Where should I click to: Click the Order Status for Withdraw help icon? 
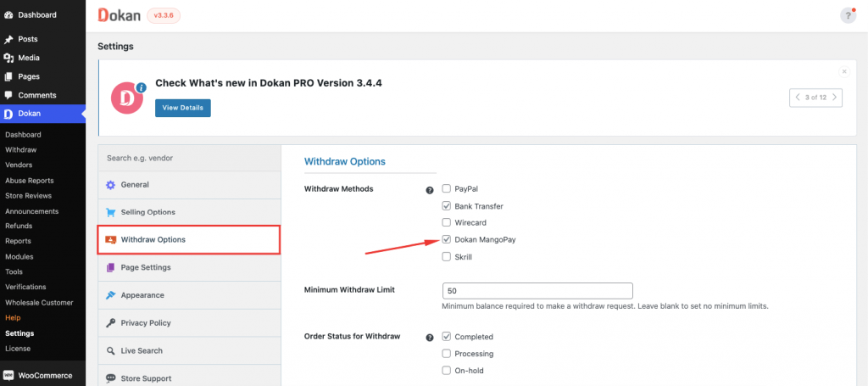(430, 338)
